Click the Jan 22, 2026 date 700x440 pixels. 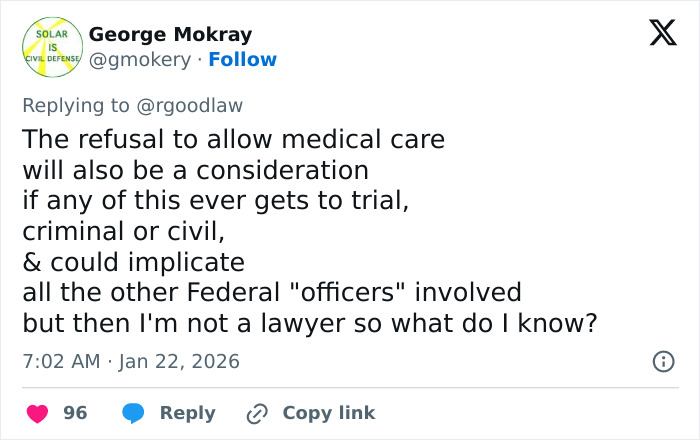[180, 361]
